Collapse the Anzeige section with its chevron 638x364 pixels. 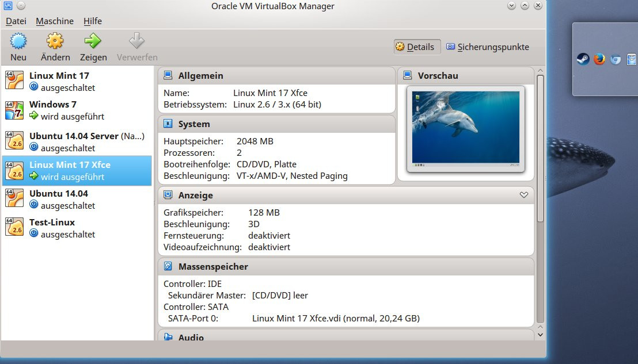click(x=524, y=195)
